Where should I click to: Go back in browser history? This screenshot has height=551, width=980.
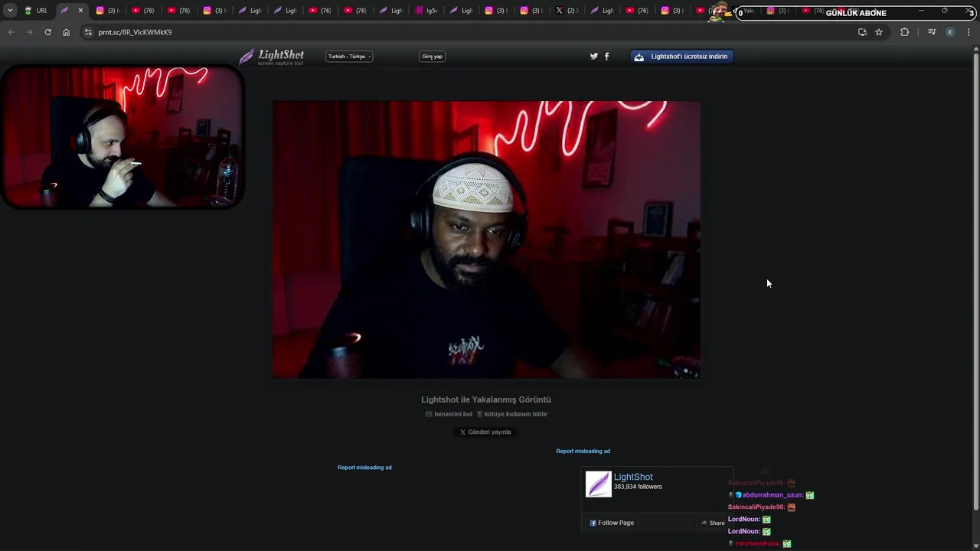pyautogui.click(x=11, y=32)
